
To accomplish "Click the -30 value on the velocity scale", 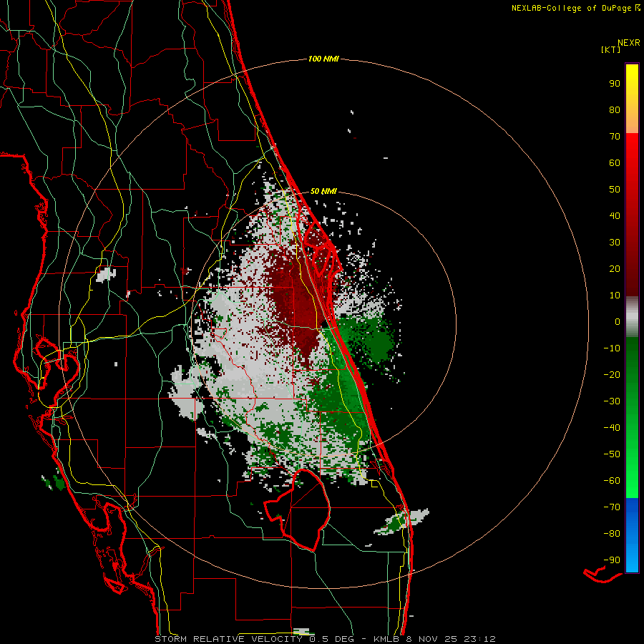I will pos(612,401).
